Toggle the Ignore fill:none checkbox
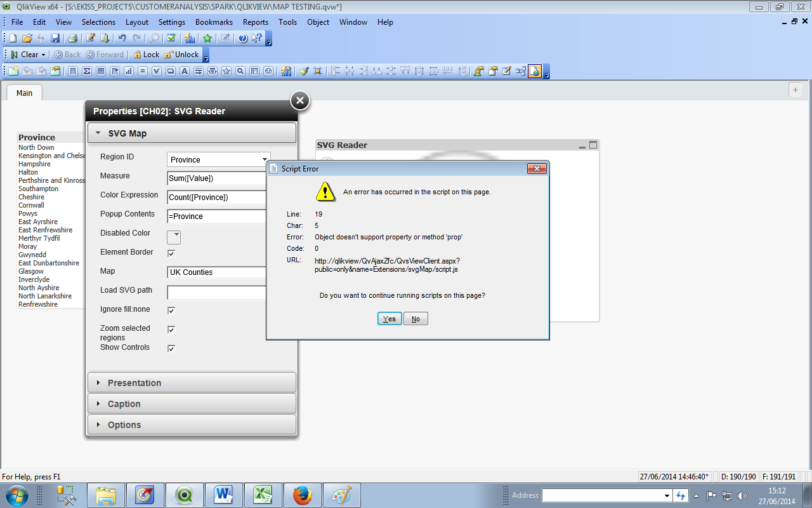812x508 pixels. 171,311
